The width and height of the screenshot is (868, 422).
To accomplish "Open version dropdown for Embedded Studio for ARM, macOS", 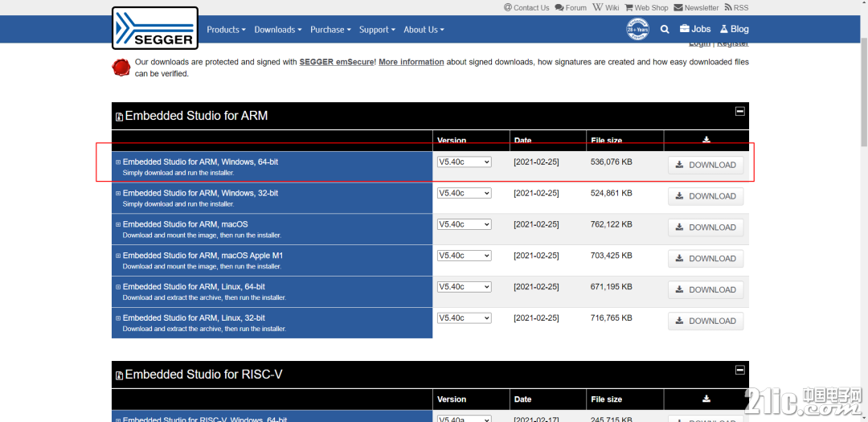I will tap(464, 224).
